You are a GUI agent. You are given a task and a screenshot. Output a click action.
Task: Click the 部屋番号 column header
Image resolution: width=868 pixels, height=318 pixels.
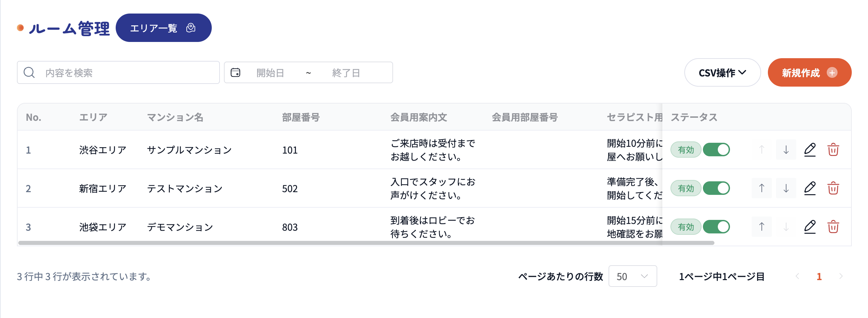301,117
